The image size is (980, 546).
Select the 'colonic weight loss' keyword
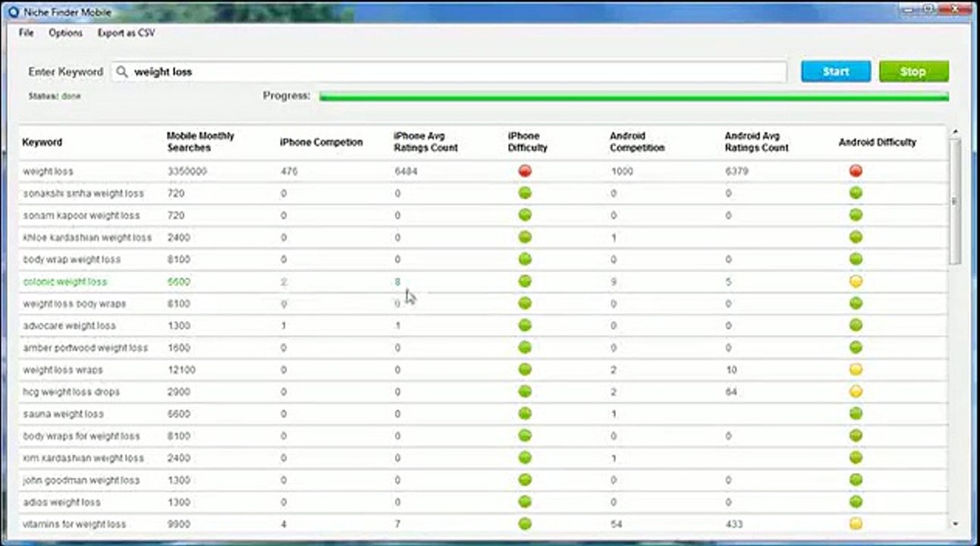[65, 281]
